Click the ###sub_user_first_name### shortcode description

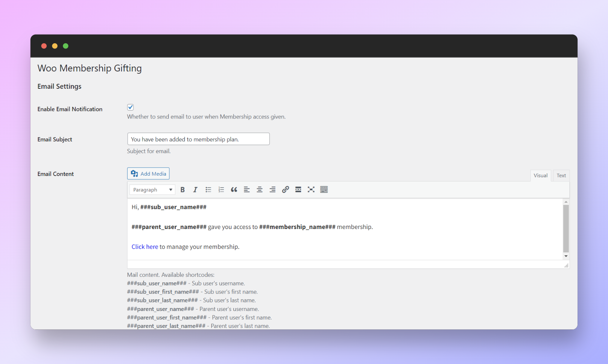point(192,292)
